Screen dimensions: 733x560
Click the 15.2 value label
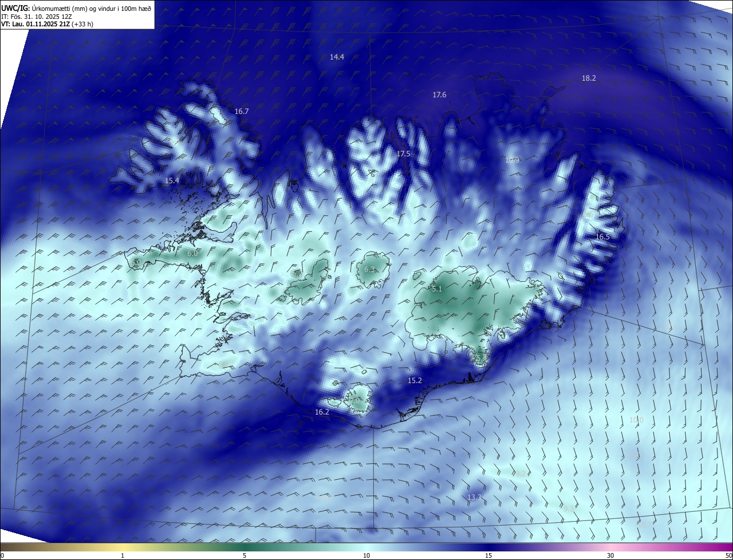415,380
